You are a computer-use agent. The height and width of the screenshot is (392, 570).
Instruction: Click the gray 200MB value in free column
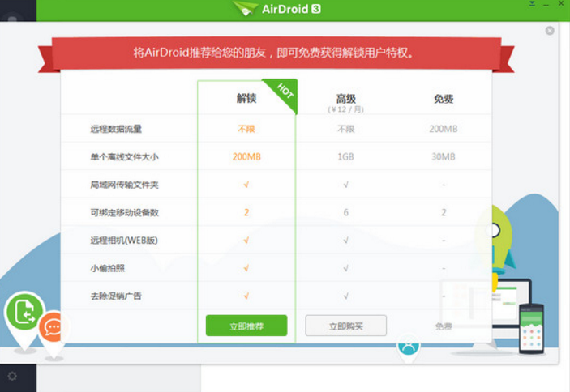coord(444,129)
